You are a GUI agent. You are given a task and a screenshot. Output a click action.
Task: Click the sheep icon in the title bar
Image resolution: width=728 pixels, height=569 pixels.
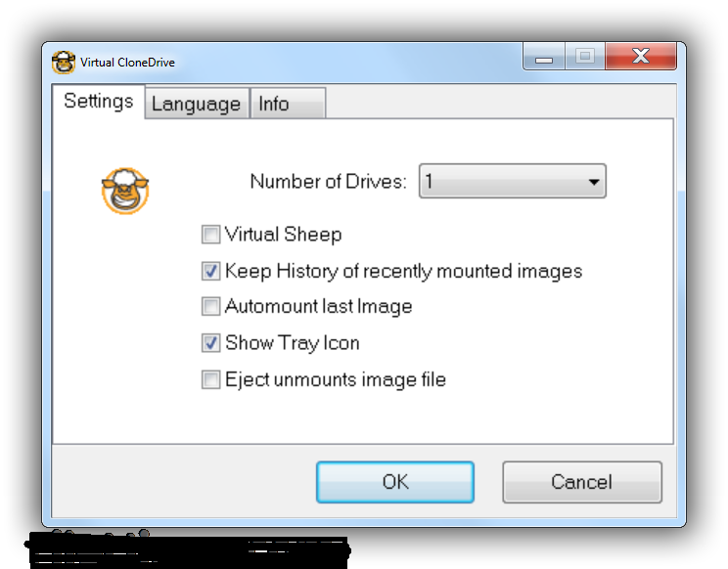click(x=64, y=63)
